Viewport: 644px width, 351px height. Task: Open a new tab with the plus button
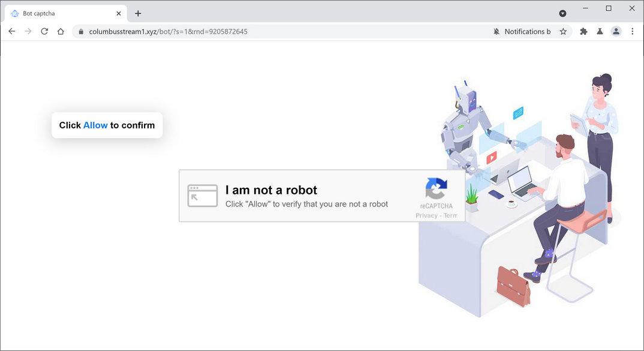pyautogui.click(x=139, y=13)
